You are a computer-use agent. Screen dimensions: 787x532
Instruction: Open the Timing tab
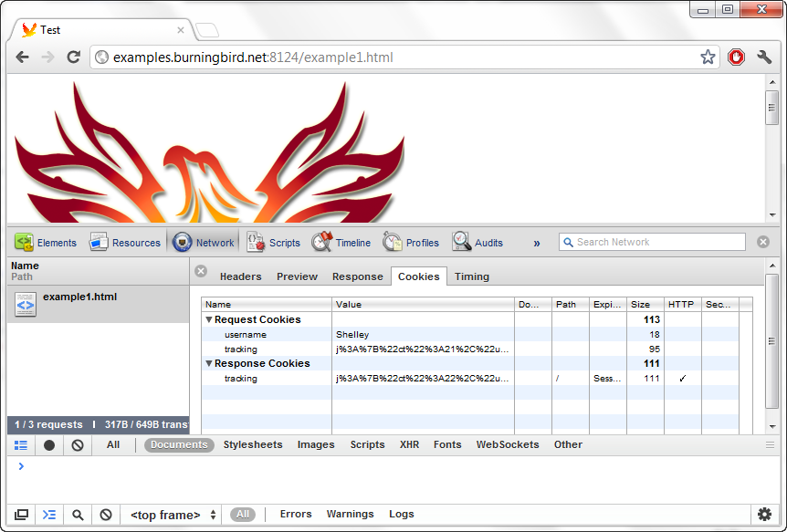pyautogui.click(x=471, y=276)
